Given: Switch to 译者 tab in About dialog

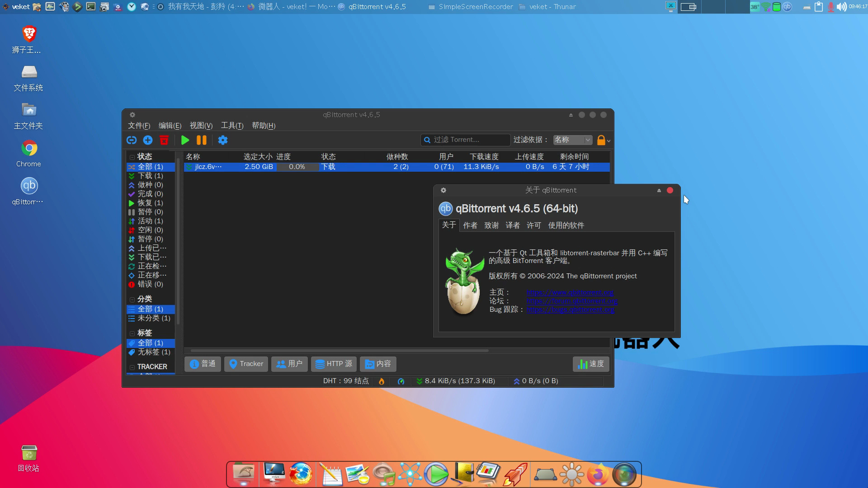Looking at the screenshot, I should point(513,225).
